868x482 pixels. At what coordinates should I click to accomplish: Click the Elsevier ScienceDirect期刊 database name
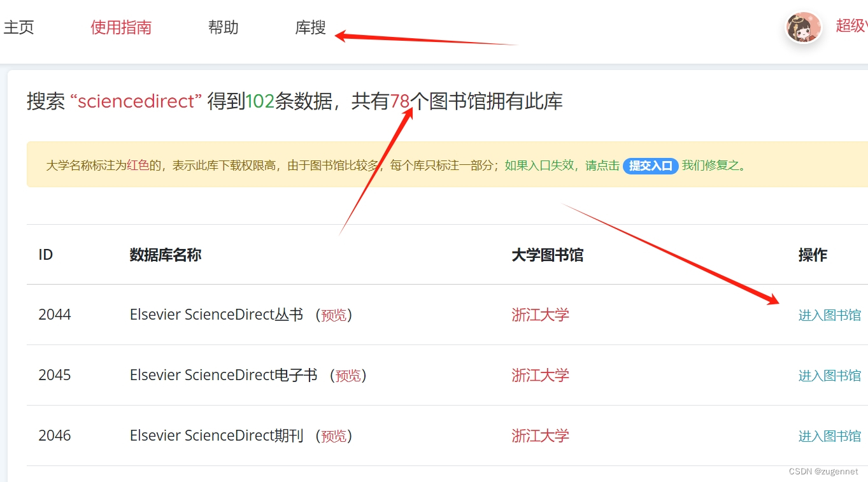tap(217, 436)
